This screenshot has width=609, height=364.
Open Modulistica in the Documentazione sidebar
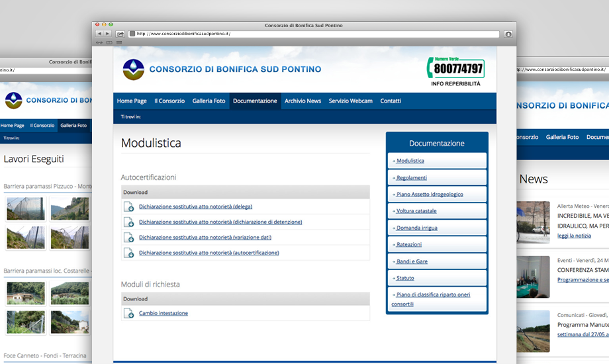tap(437, 161)
